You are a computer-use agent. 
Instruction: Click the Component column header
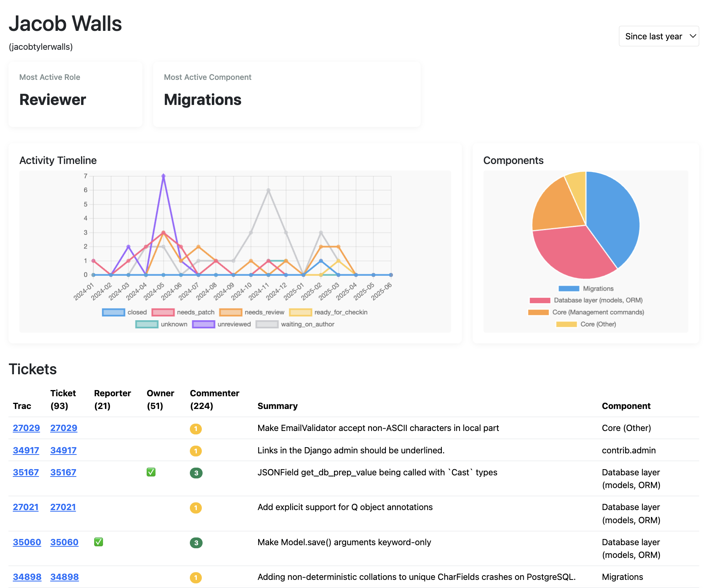[x=626, y=406]
